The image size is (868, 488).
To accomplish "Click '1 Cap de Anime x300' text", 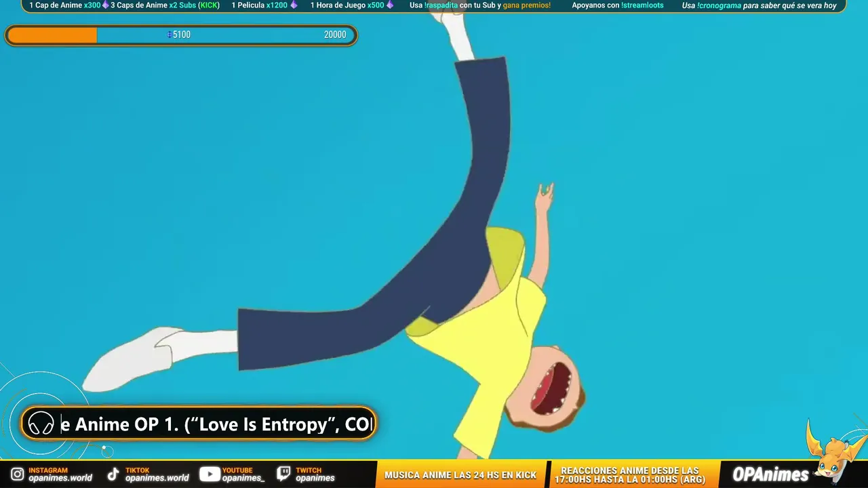I will click(64, 5).
